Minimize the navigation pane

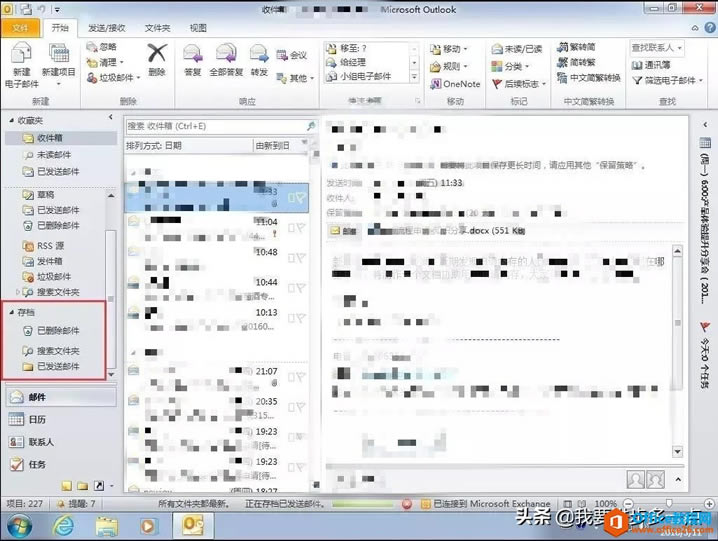[x=110, y=117]
